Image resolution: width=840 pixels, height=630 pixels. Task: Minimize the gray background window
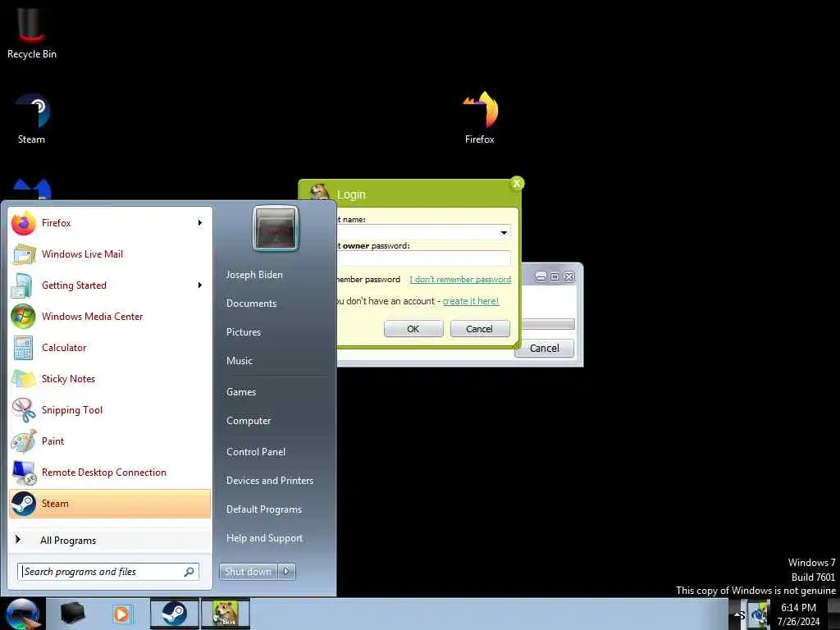click(x=541, y=277)
